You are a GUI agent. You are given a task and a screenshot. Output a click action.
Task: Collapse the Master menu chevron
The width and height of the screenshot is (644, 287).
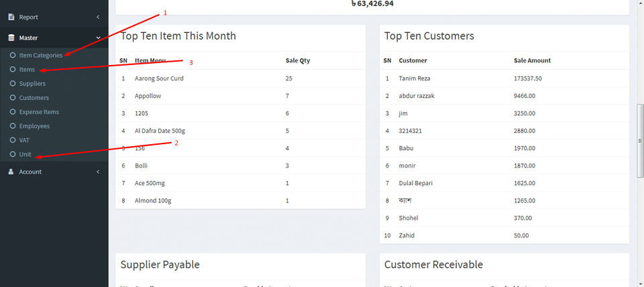98,38
